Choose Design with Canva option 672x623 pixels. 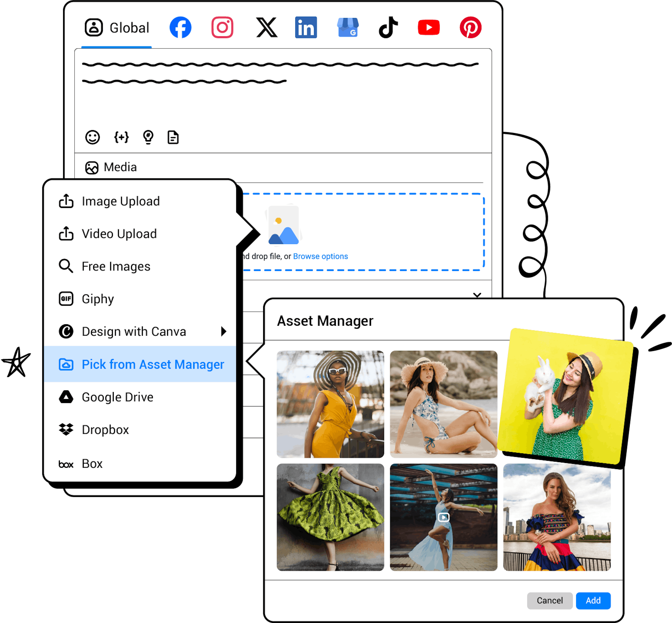[140, 331]
